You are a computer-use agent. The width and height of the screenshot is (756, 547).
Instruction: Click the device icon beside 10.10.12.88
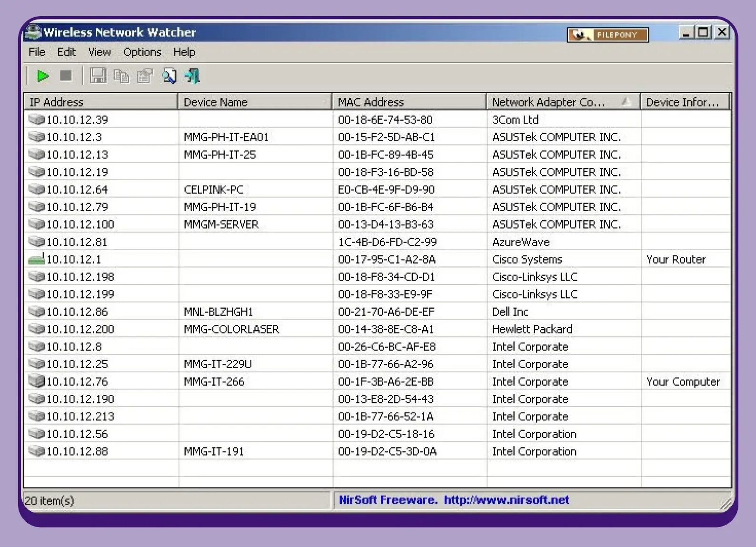click(36, 450)
